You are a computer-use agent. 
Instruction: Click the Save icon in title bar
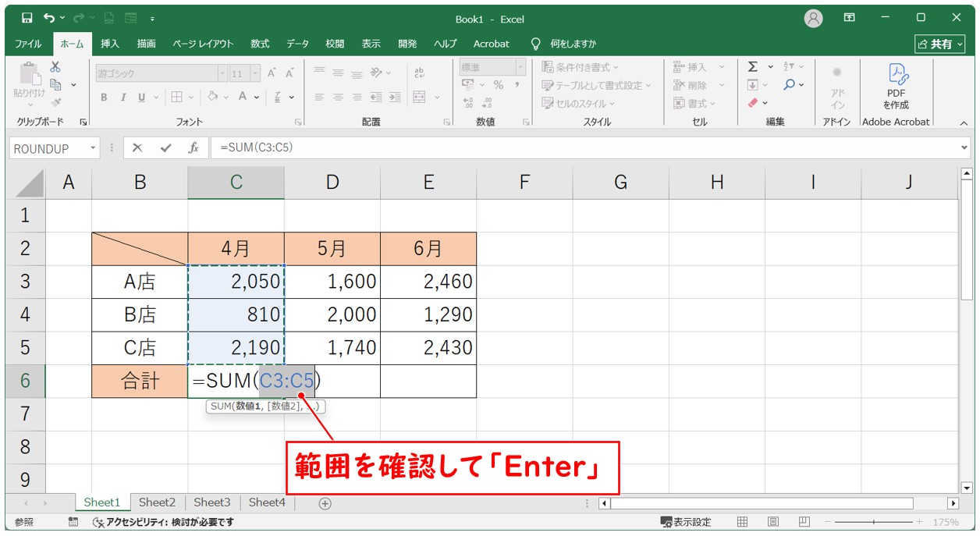point(27,18)
